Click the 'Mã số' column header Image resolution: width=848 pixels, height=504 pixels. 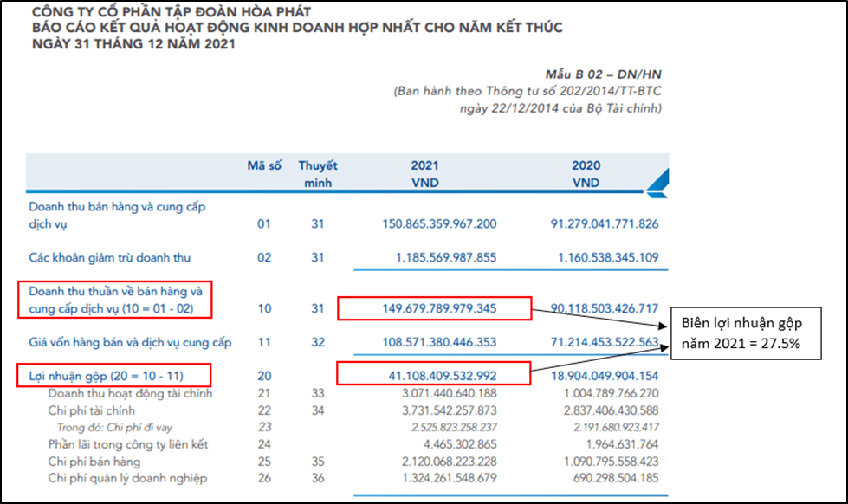click(x=264, y=166)
